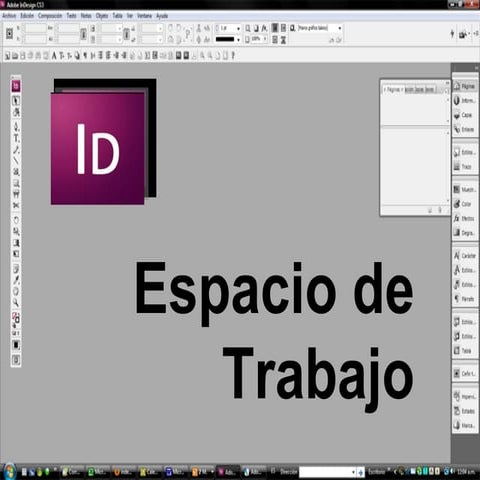This screenshot has height=480, width=480.
Task: Select the Direct Selection tool
Action: (16, 112)
